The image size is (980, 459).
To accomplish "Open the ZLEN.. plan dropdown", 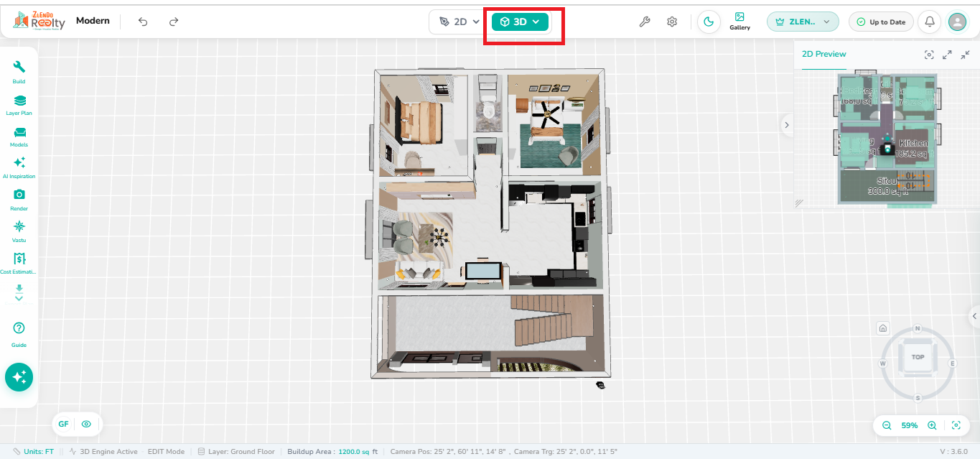I will tap(803, 22).
